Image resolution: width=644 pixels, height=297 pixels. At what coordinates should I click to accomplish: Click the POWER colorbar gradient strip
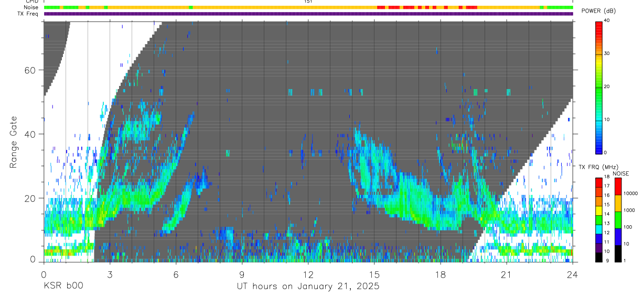coord(598,87)
